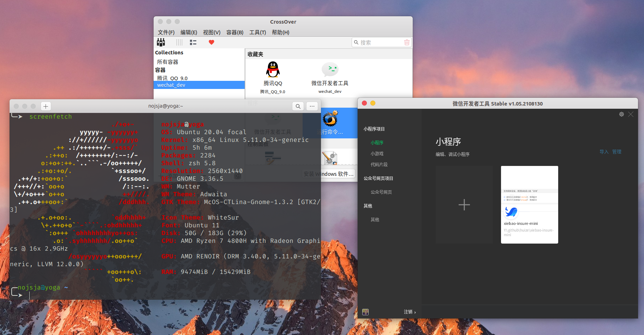644x335 pixels.
Task: Open the 视图(V) menu
Action: [212, 32]
